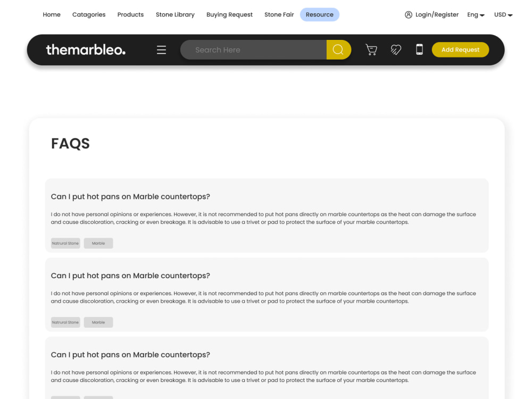Open second hot pans FAQ question

point(130,276)
